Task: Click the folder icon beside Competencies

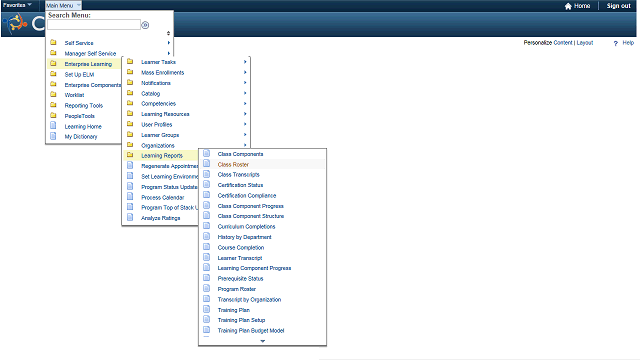Action: [x=130, y=103]
